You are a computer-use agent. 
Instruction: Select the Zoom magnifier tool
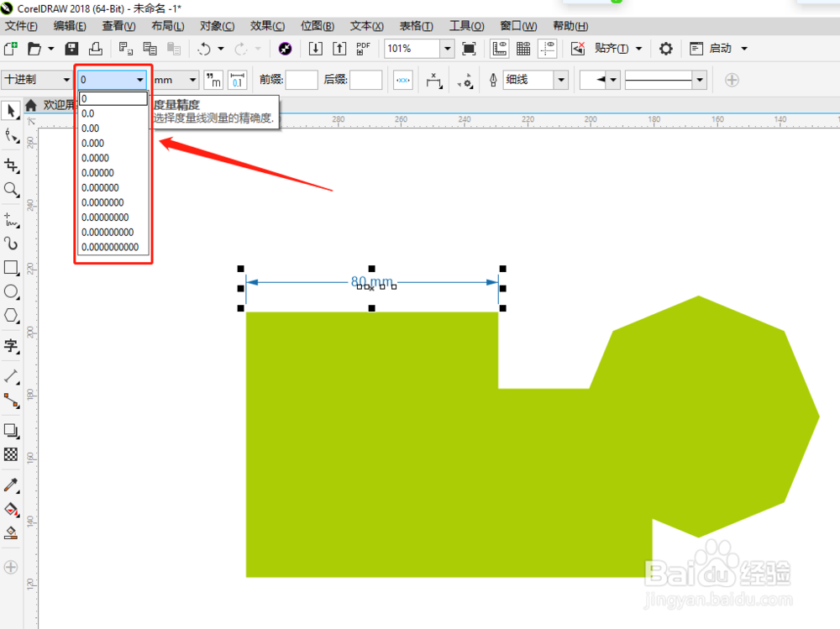pos(11,189)
